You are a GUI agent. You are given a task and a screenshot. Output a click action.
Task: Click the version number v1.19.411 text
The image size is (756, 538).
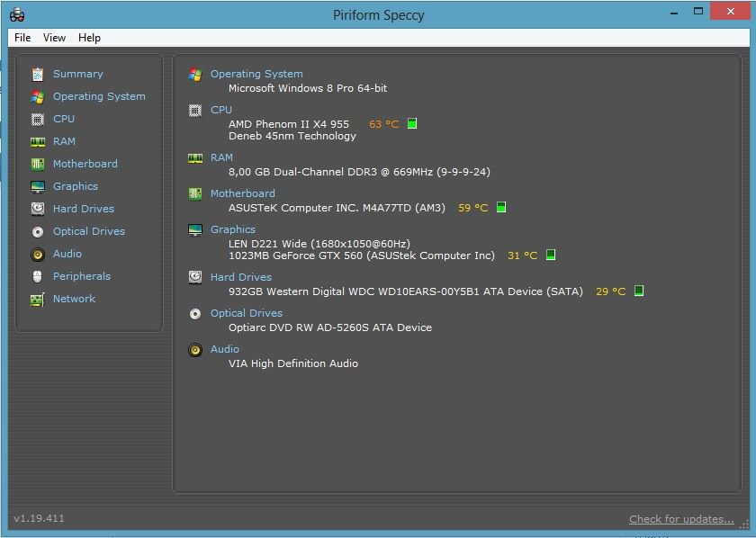(39, 518)
